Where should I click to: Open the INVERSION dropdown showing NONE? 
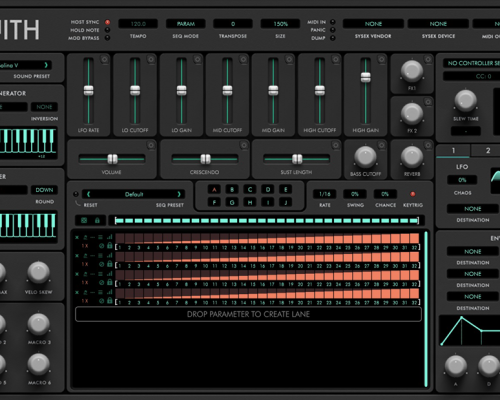pos(44,107)
